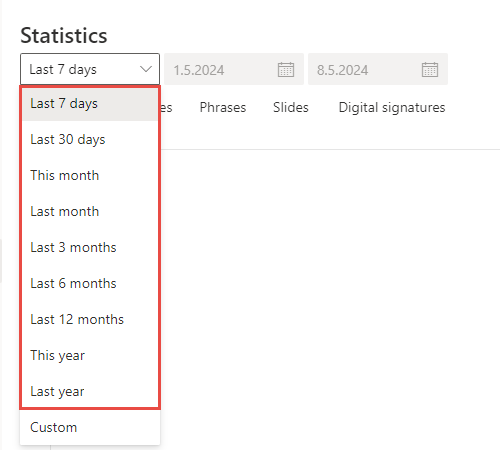Click the 8.5.2024 end date field
The image size is (500, 450).
click(x=378, y=69)
